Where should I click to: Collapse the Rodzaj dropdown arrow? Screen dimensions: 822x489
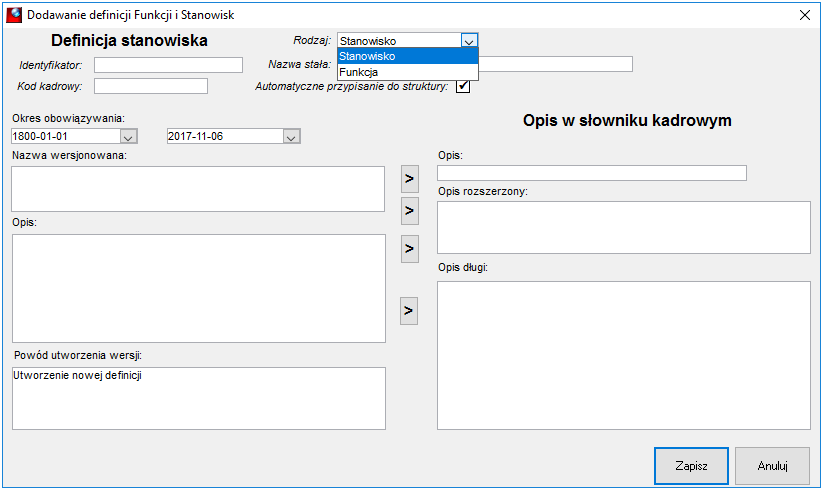[469, 40]
